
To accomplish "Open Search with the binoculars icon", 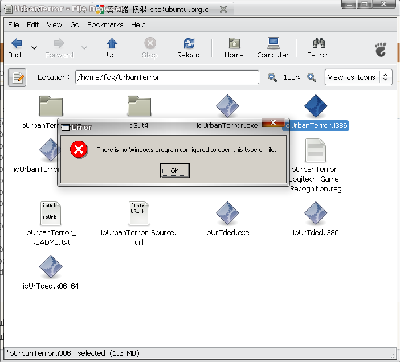I will (x=318, y=43).
